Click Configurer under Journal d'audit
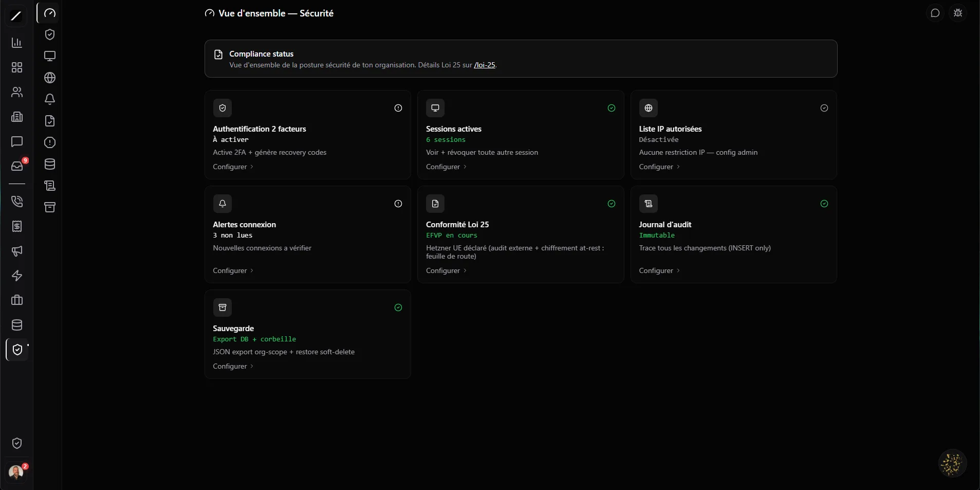Viewport: 980px width, 490px height. click(659, 270)
